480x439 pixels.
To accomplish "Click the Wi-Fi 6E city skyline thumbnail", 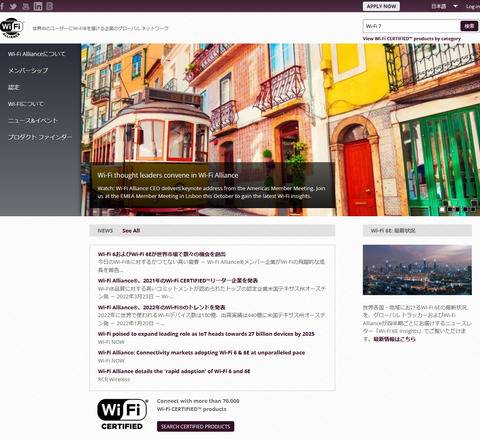I will (x=417, y=270).
